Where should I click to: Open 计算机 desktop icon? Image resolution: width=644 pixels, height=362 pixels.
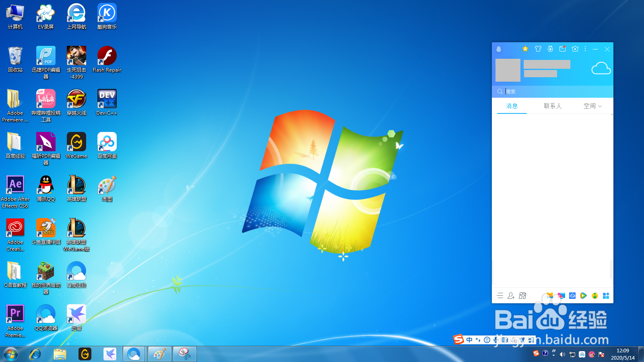coord(15,17)
